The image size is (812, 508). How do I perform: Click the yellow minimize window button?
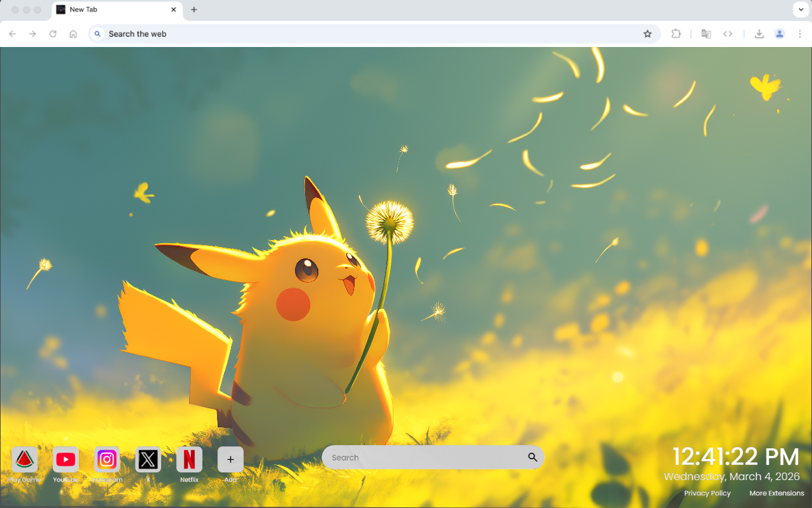pyautogui.click(x=27, y=10)
